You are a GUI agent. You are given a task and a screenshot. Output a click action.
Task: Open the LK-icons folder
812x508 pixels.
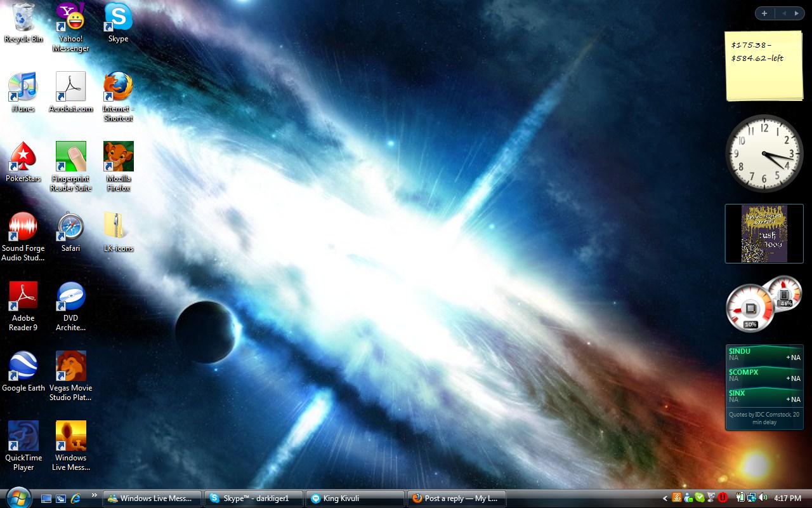[118, 227]
